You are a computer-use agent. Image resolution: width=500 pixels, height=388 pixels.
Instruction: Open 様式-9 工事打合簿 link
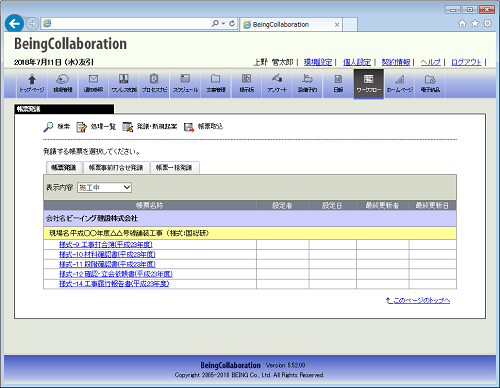[106, 245]
